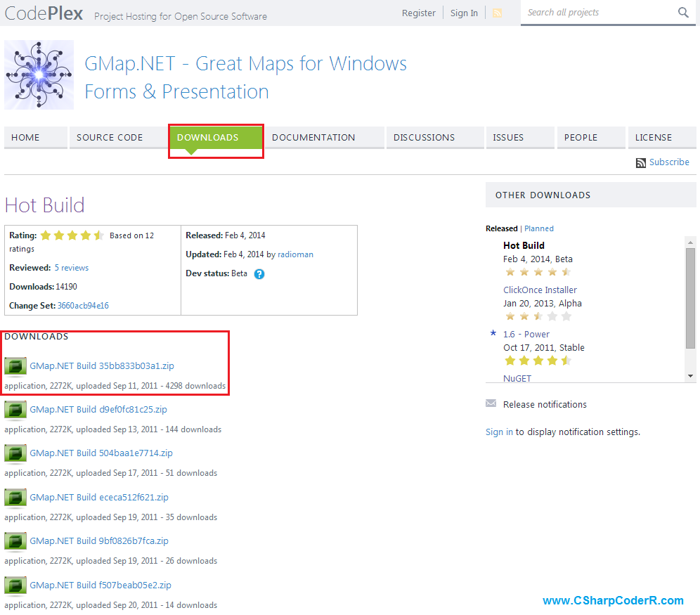Click file icon for Build 504baa1e7714.zip

pyautogui.click(x=15, y=454)
